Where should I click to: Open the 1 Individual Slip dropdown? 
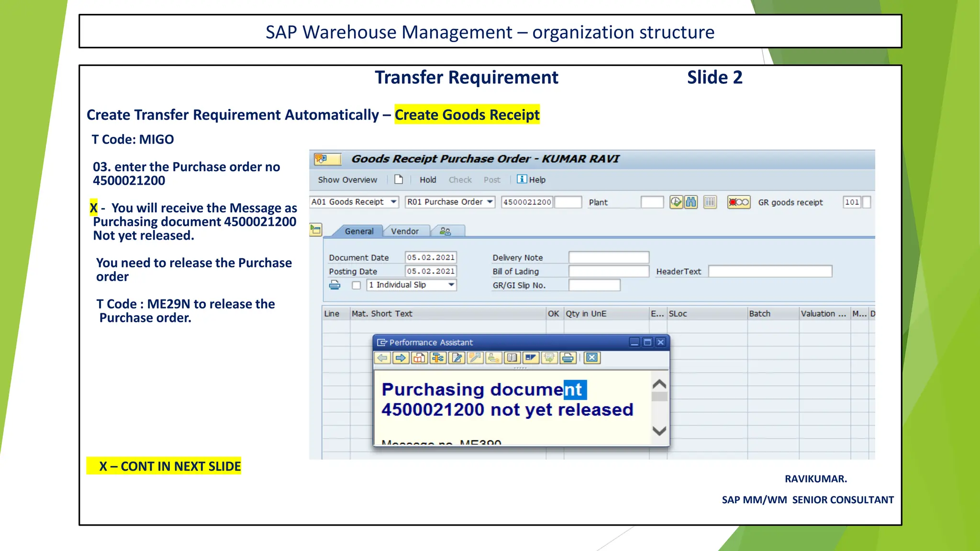(451, 285)
